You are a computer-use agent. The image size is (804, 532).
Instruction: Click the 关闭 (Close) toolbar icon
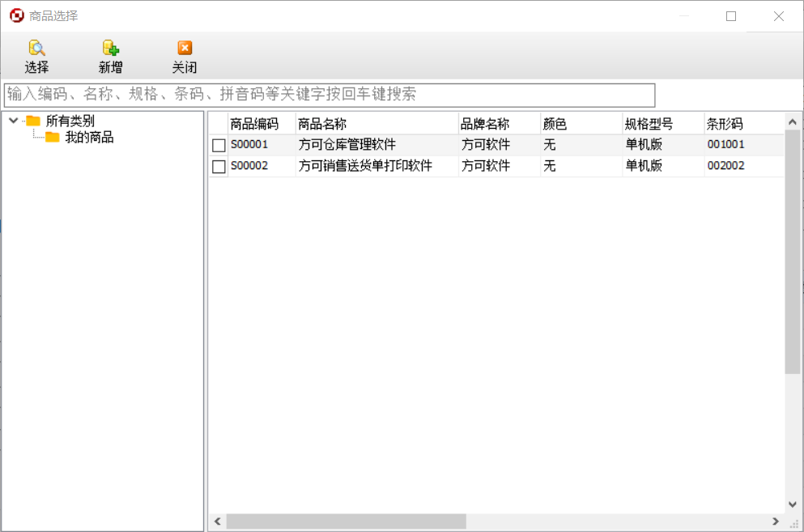(185, 49)
